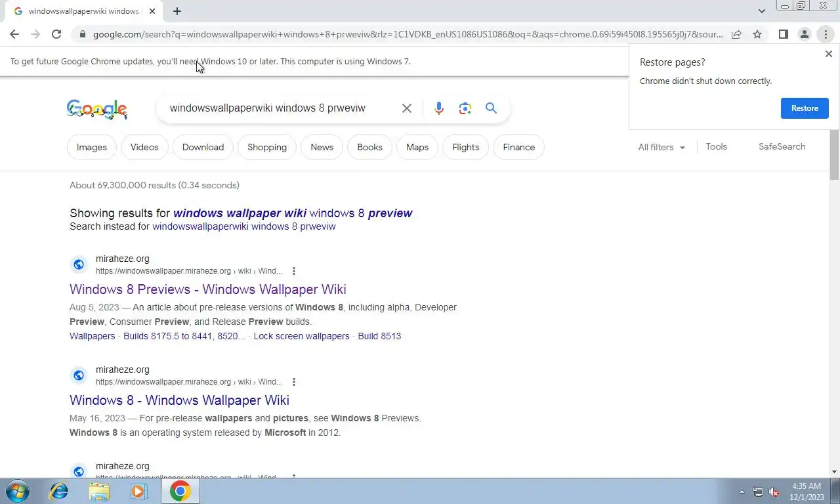Viewport: 840px width, 504px height.
Task: Open Windows 8 - Windows Wallpaper Wiki result
Action: click(179, 400)
